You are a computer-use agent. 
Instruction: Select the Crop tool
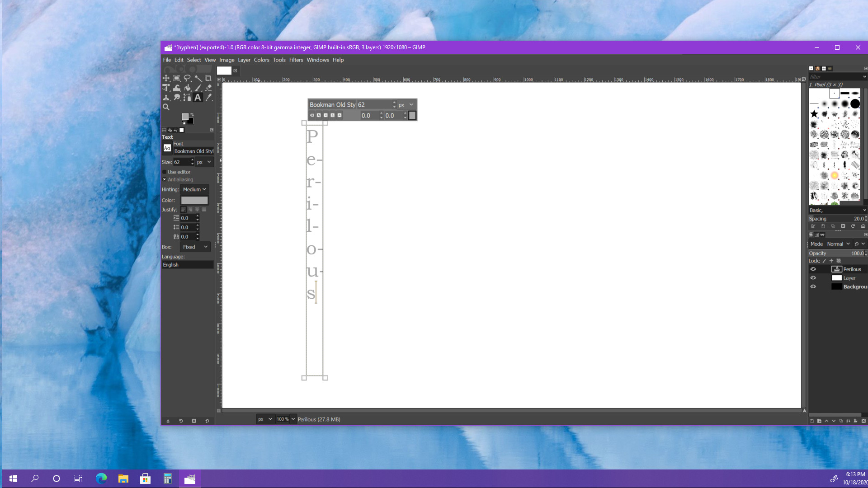(208, 78)
